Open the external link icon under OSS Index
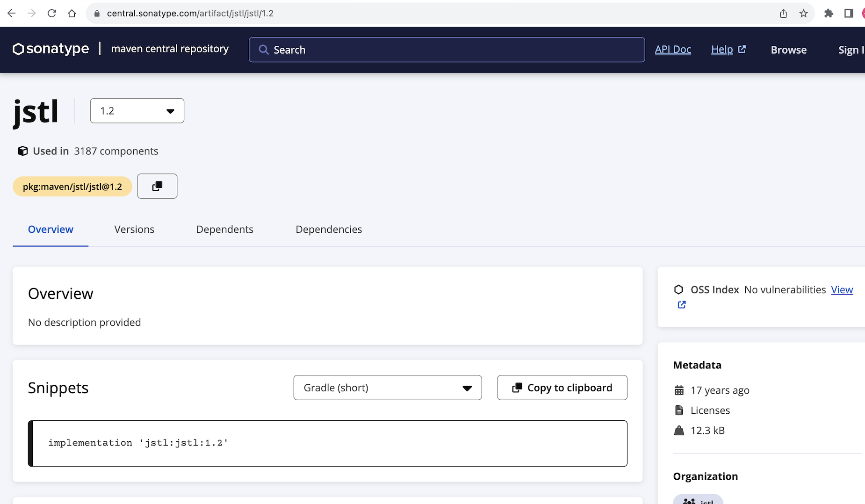Viewport: 865px width, 504px height. [682, 305]
